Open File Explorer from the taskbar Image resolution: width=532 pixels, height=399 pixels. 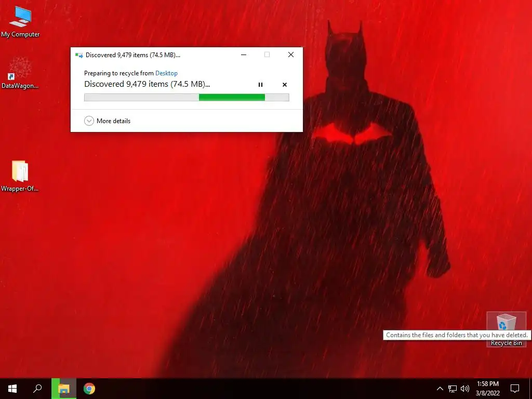click(64, 389)
